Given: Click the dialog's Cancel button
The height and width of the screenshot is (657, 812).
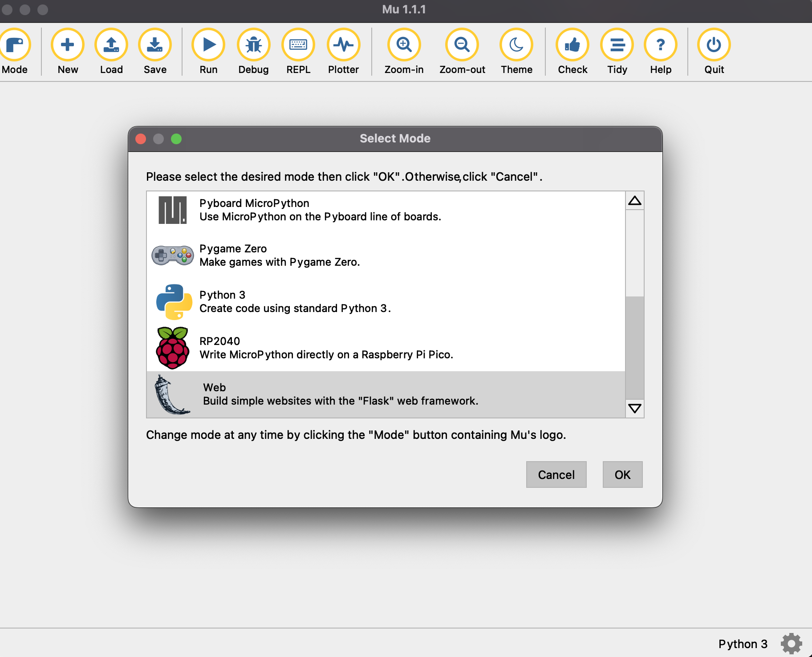Looking at the screenshot, I should [x=556, y=474].
